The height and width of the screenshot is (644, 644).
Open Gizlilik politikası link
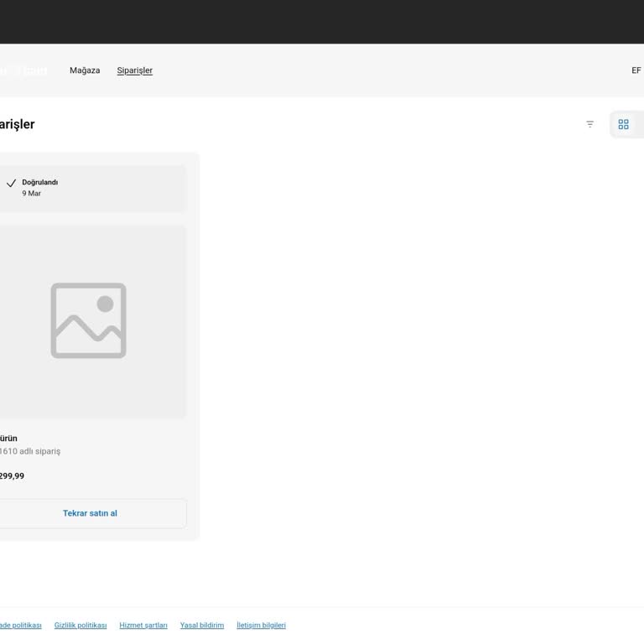80,626
